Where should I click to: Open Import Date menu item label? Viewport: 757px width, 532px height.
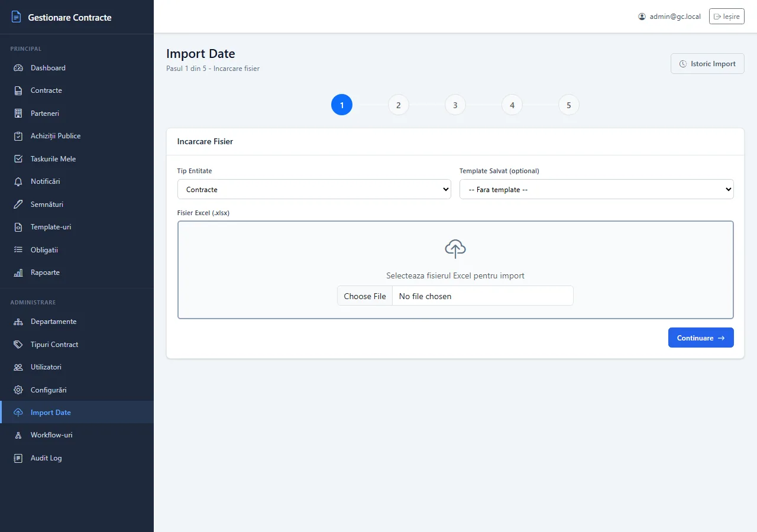tap(51, 413)
